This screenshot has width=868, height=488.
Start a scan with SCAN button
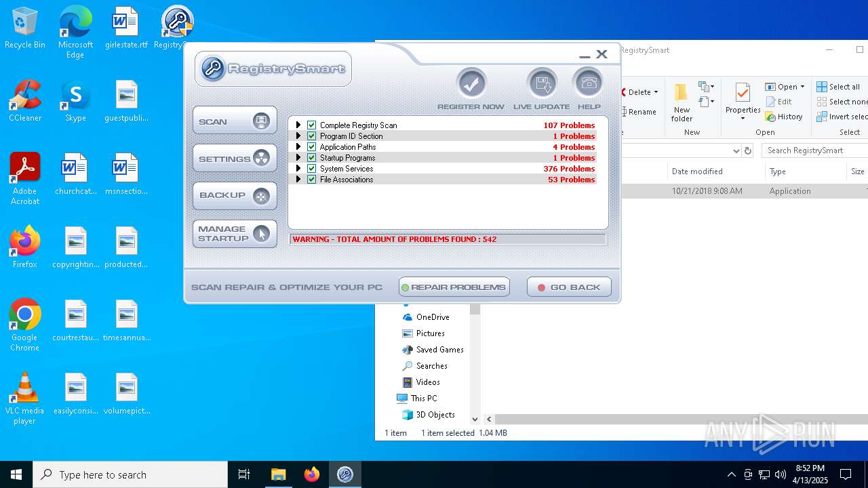[235, 121]
